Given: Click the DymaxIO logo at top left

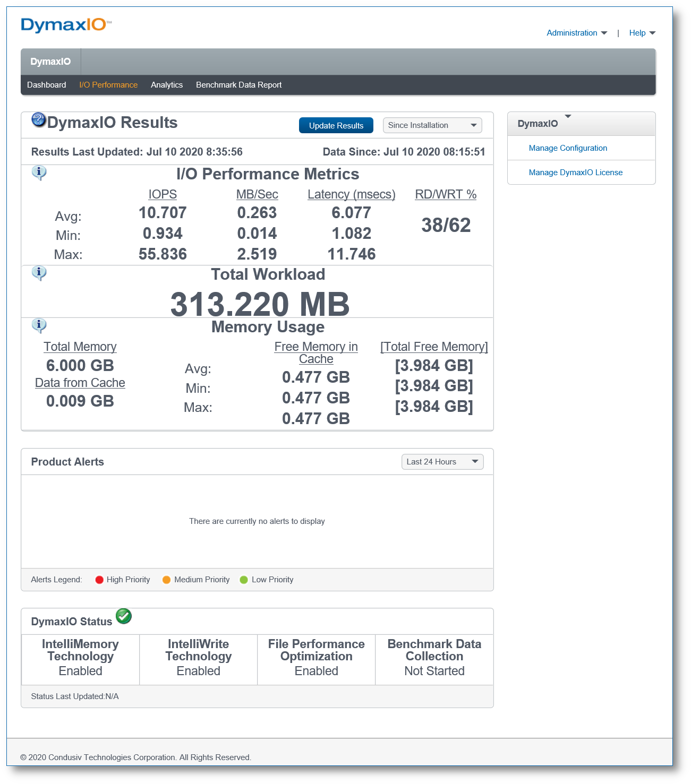Looking at the screenshot, I should coord(66,25).
